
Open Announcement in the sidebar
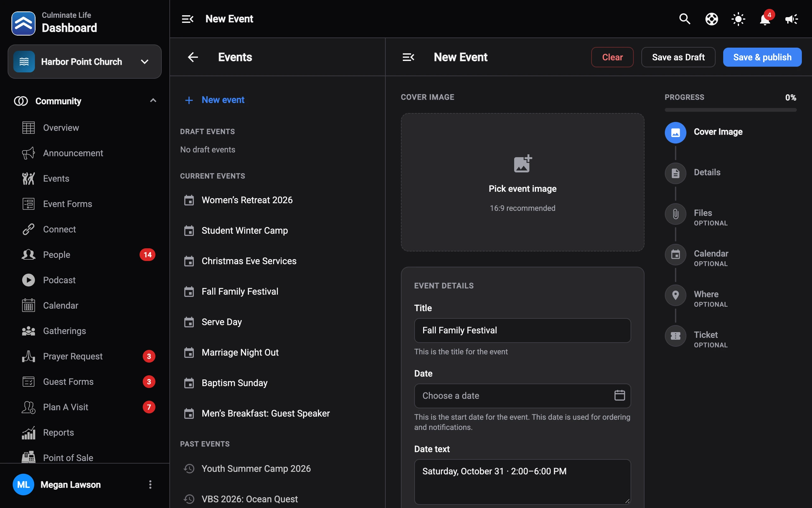[85, 153]
